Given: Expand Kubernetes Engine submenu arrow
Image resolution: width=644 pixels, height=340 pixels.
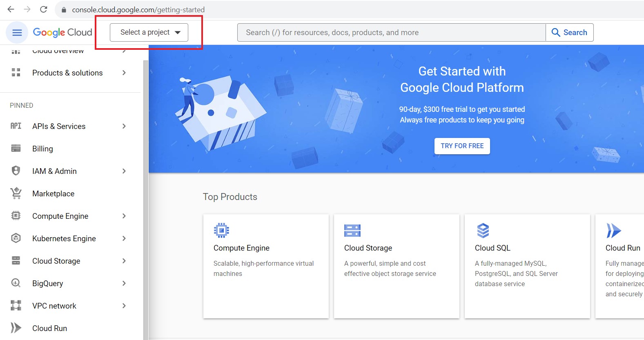Looking at the screenshot, I should 124,238.
